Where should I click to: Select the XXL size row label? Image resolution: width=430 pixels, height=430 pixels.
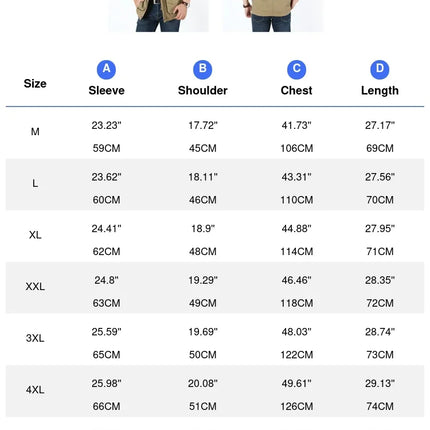pyautogui.click(x=35, y=287)
